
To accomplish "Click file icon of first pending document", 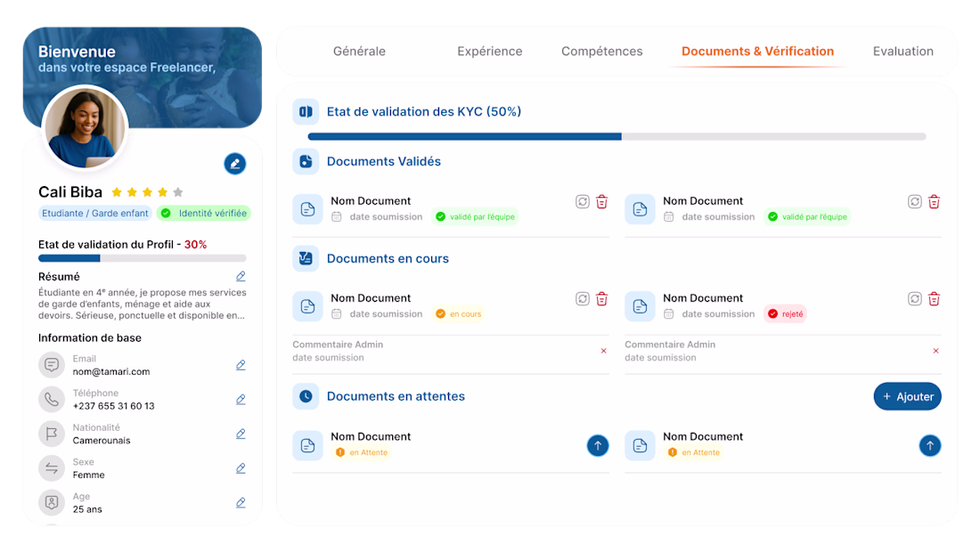I will tap(307, 445).
